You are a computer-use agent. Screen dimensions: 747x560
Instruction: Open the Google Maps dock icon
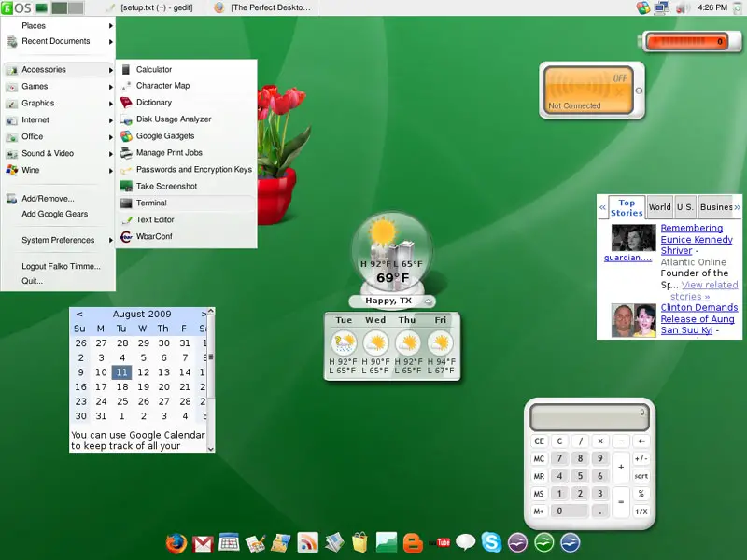[x=281, y=543]
